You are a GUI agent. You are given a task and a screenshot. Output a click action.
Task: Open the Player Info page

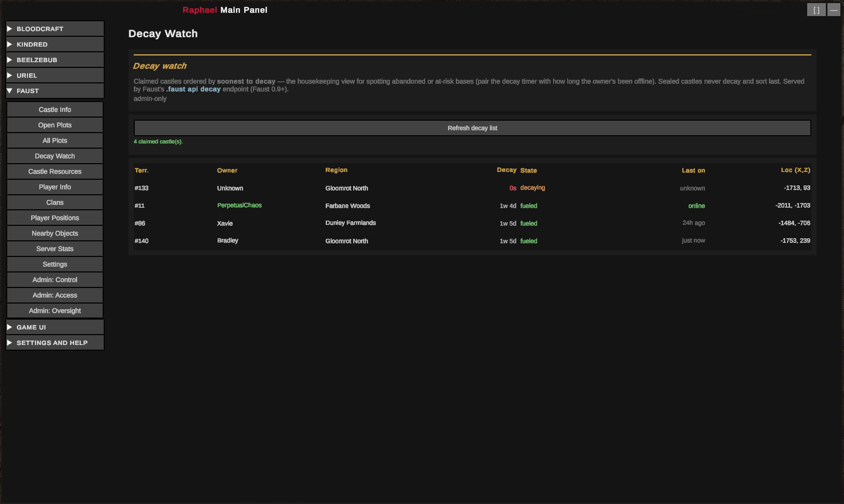(x=55, y=187)
